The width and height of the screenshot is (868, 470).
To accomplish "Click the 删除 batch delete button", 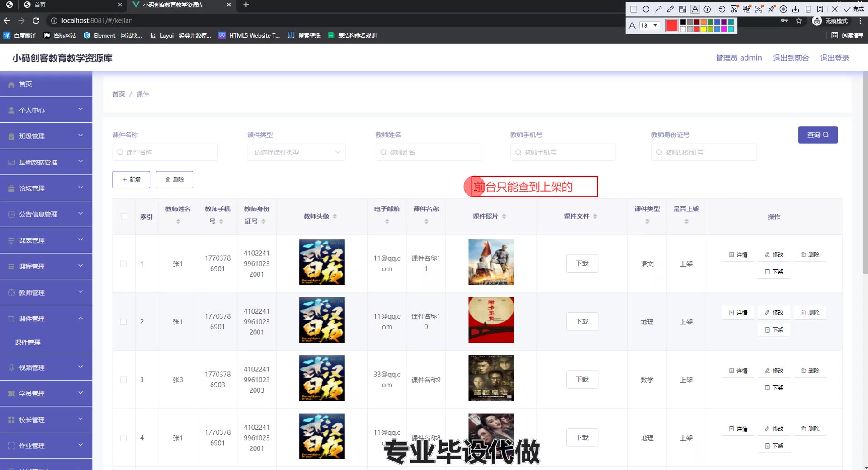I will [x=175, y=179].
